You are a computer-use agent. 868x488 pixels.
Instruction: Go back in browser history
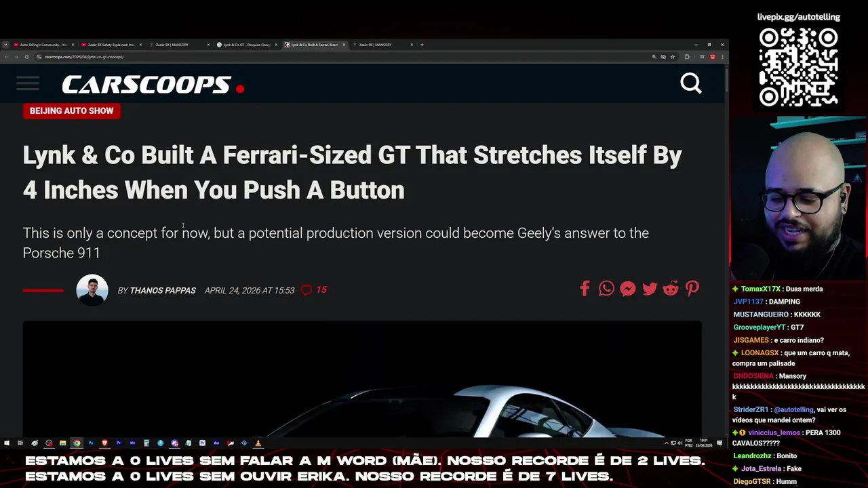7,57
